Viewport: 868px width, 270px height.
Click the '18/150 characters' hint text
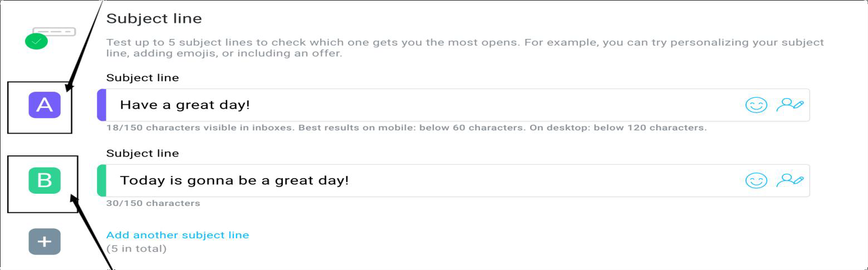click(x=406, y=127)
